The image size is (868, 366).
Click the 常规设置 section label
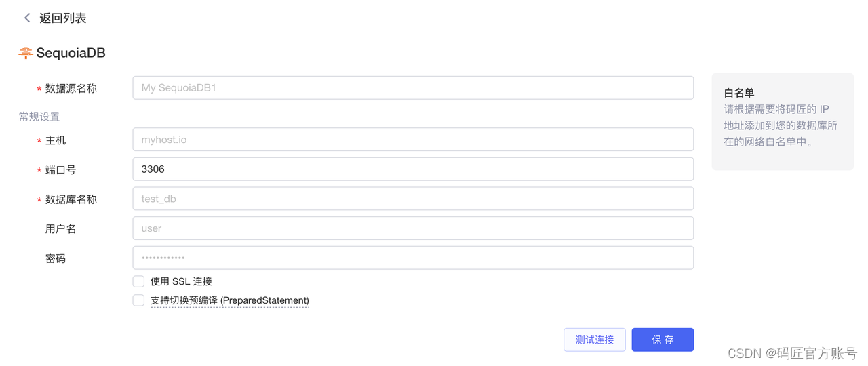[39, 117]
